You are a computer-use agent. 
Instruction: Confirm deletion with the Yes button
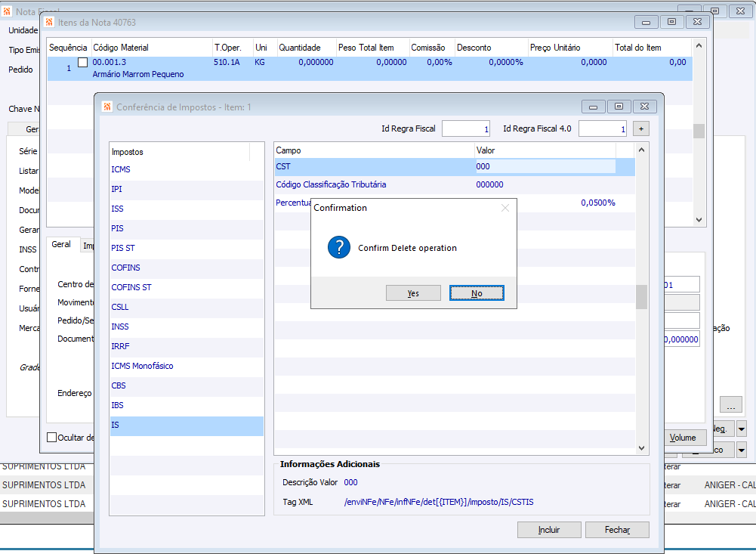pos(413,293)
